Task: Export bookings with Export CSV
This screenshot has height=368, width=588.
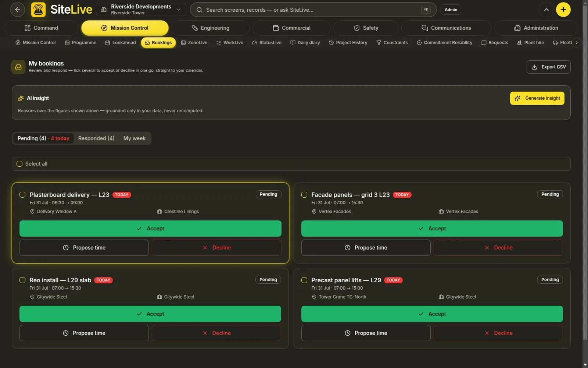Action: 548,67
